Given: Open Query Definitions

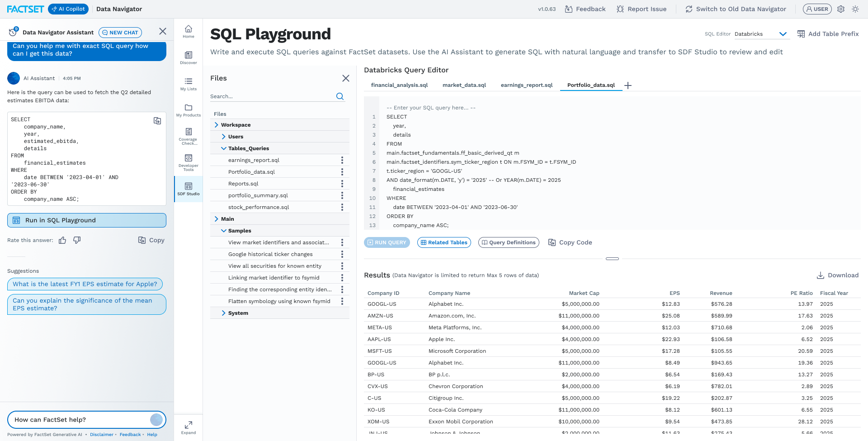Looking at the screenshot, I should pyautogui.click(x=509, y=242).
